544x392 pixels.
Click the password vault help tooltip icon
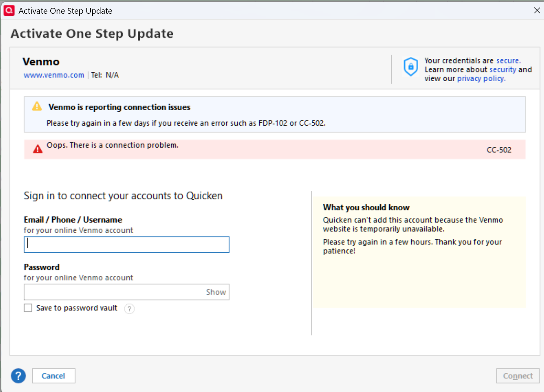pos(129,309)
